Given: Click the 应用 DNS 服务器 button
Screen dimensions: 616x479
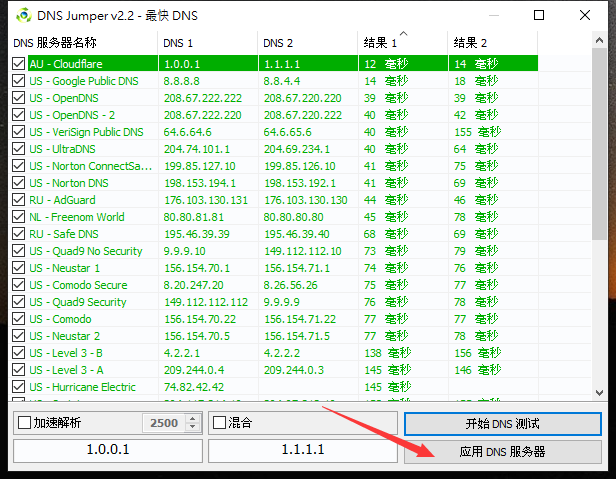Looking at the screenshot, I should tap(503, 452).
